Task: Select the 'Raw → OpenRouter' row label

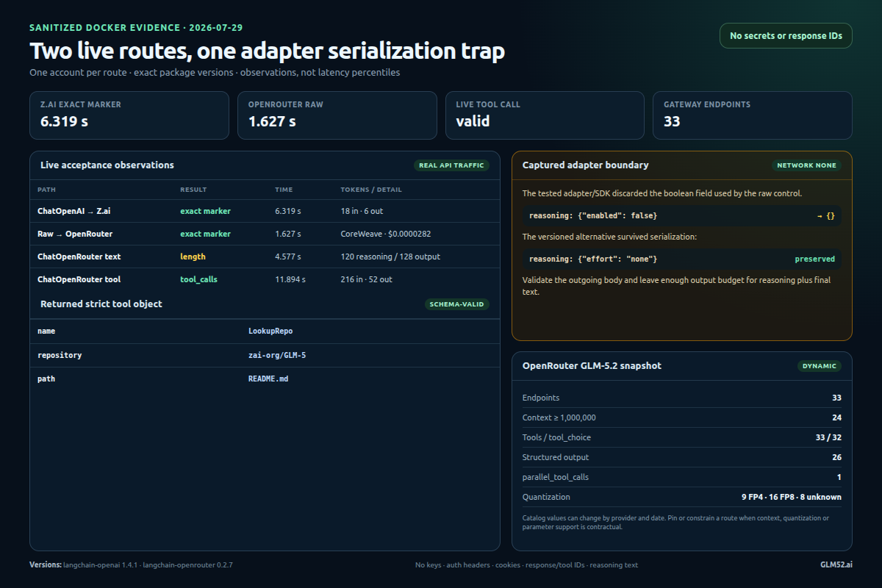Action: 75,234
